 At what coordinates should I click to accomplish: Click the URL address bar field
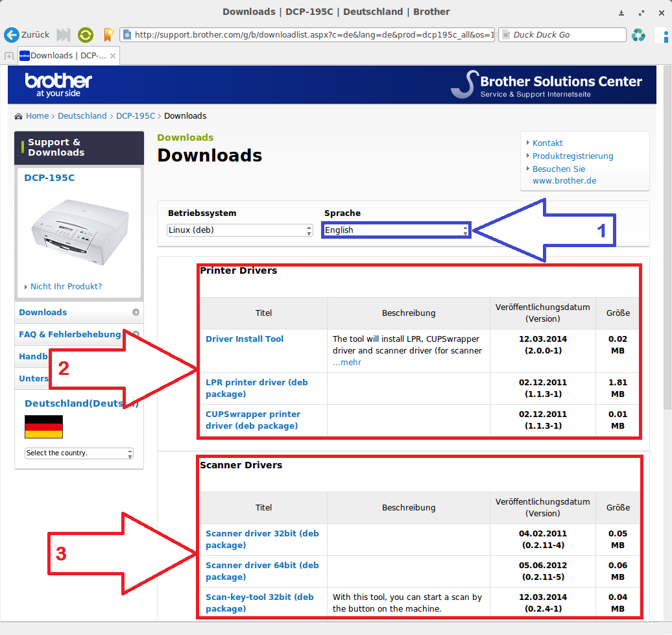click(x=307, y=35)
